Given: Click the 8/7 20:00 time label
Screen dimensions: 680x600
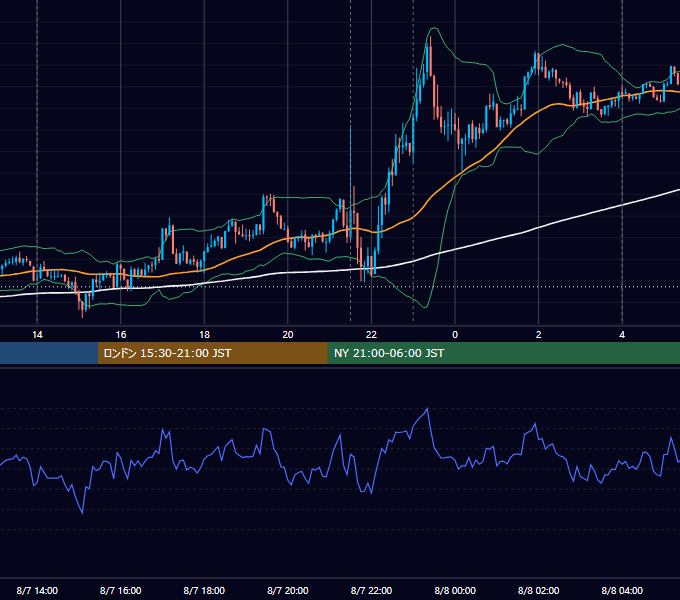Looking at the screenshot, I should 288,590.
